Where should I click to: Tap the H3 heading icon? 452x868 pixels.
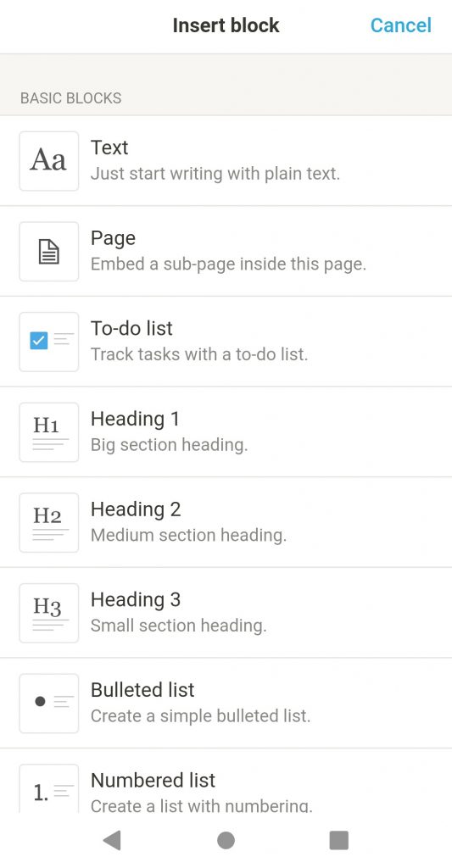coord(48,613)
